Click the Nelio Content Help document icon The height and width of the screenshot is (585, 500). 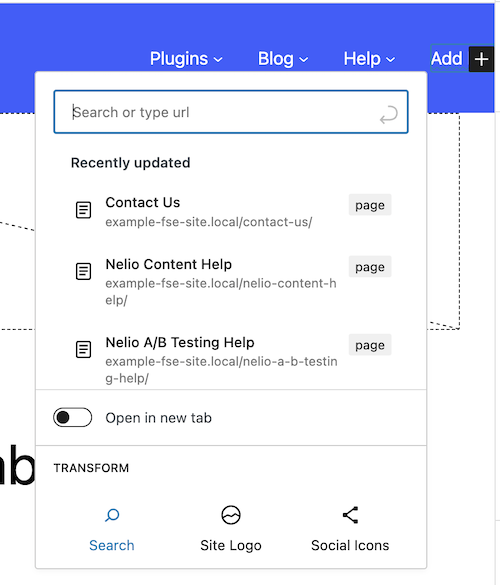83,271
